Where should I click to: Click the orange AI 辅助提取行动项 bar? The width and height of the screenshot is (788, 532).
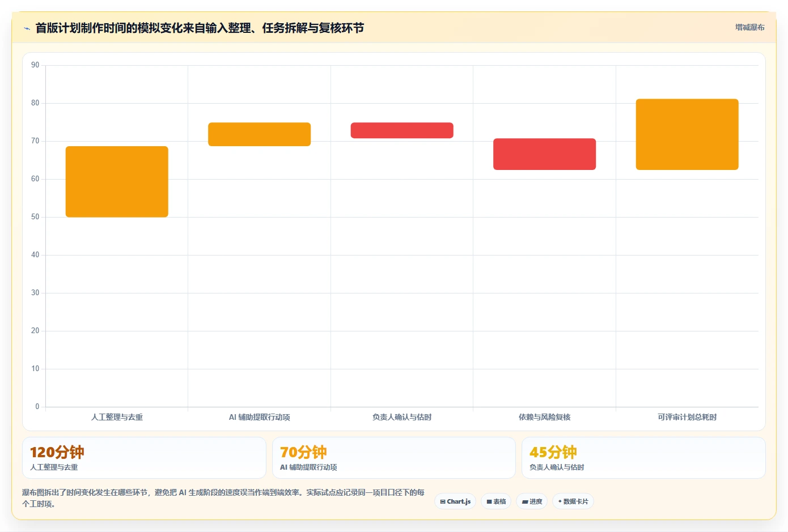click(x=259, y=134)
